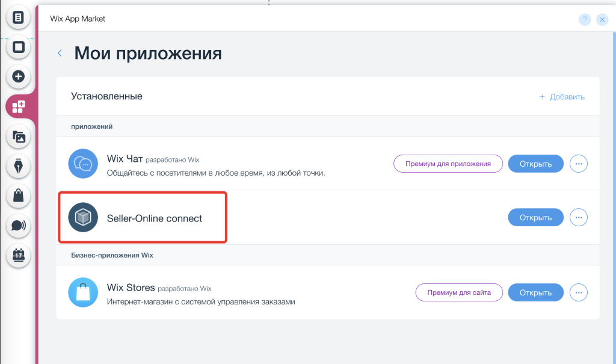
Task: Click Открыть button for Wix Чат
Action: (535, 164)
